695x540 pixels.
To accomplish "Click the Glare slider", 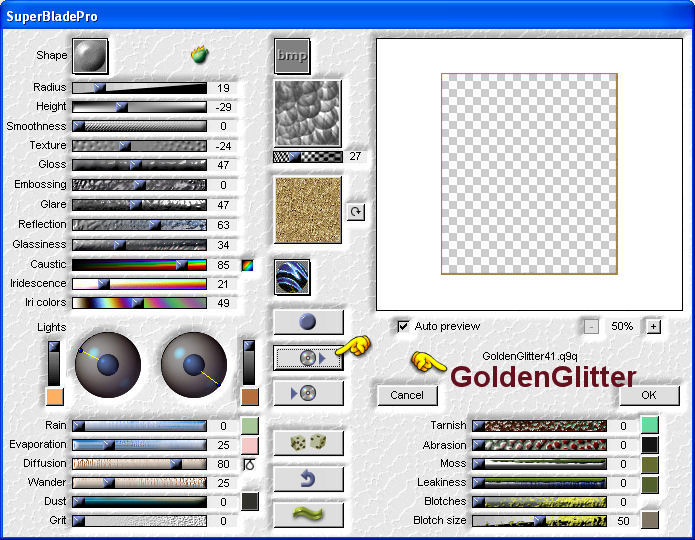I will click(139, 205).
